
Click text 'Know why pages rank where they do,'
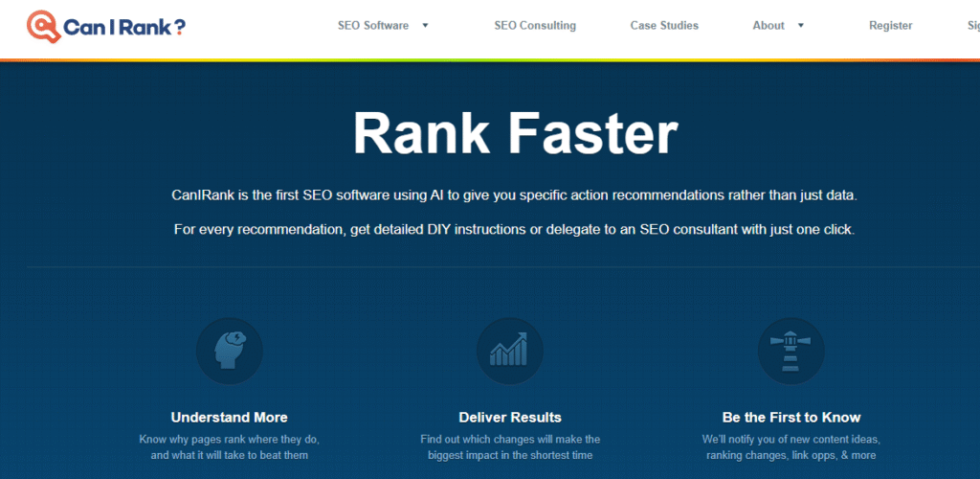pos(230,439)
